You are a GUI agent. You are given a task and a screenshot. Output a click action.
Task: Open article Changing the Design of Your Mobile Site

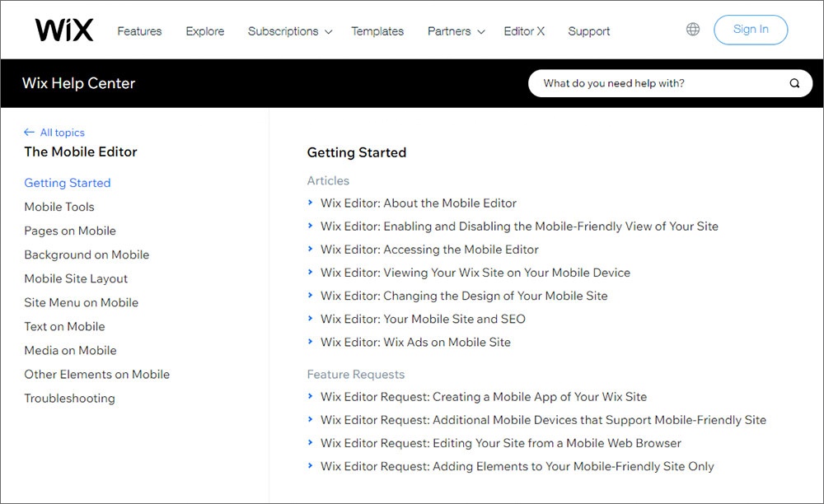tap(464, 296)
